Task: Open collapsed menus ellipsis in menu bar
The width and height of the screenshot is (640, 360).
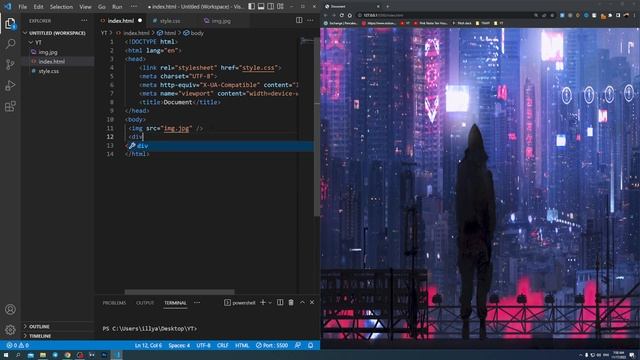Action: [x=133, y=7]
